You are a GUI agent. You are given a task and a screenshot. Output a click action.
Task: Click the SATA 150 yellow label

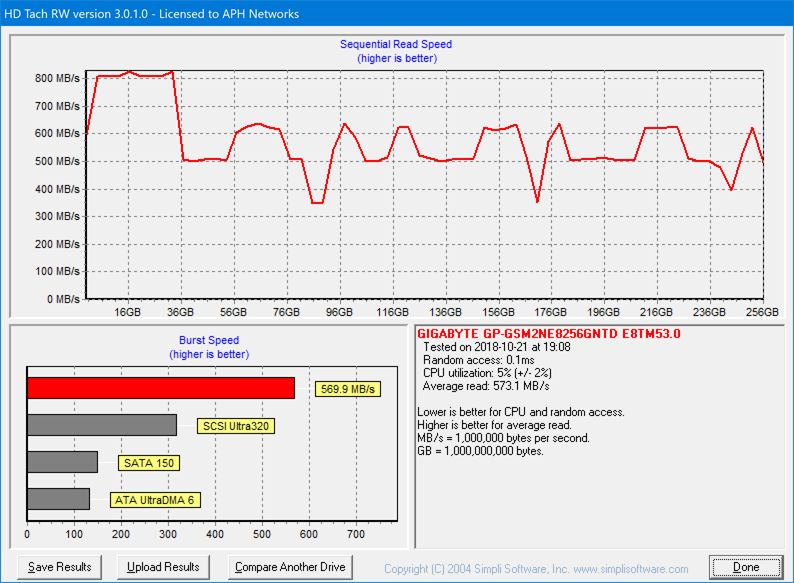click(x=148, y=463)
